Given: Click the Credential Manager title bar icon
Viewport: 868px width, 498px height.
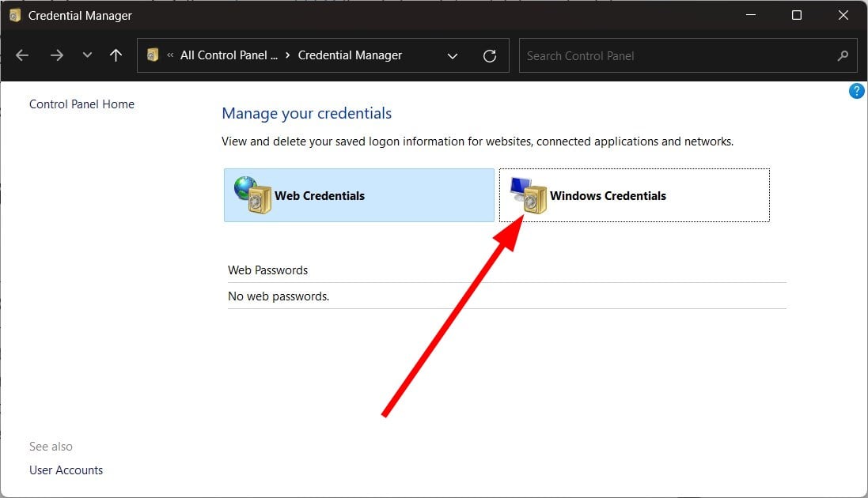Looking at the screenshot, I should click(14, 15).
